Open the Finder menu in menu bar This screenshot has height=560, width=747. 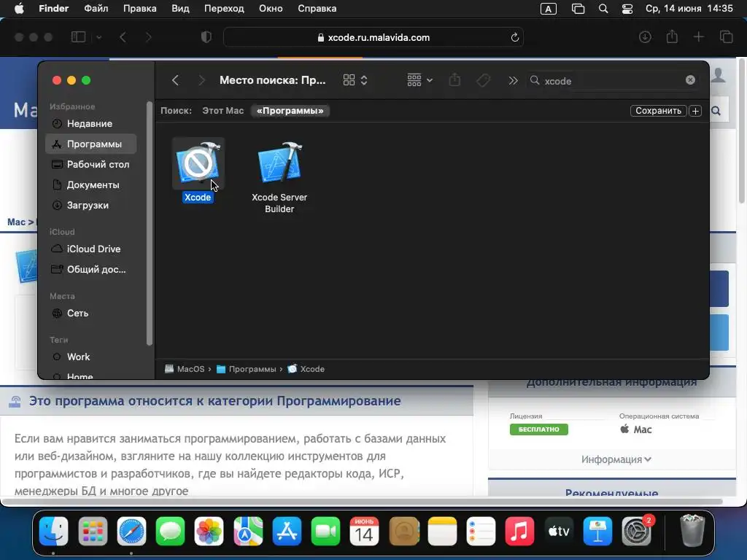pyautogui.click(x=54, y=9)
